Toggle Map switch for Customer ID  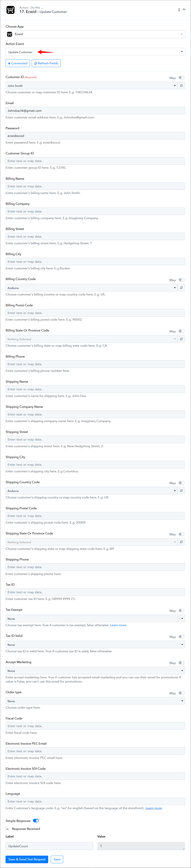pyautogui.click(x=181, y=77)
